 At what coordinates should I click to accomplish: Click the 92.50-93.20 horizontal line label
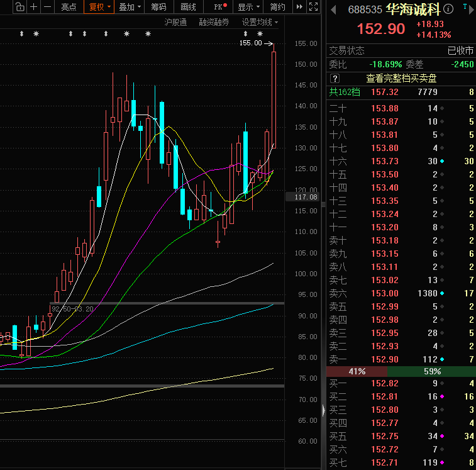72,309
